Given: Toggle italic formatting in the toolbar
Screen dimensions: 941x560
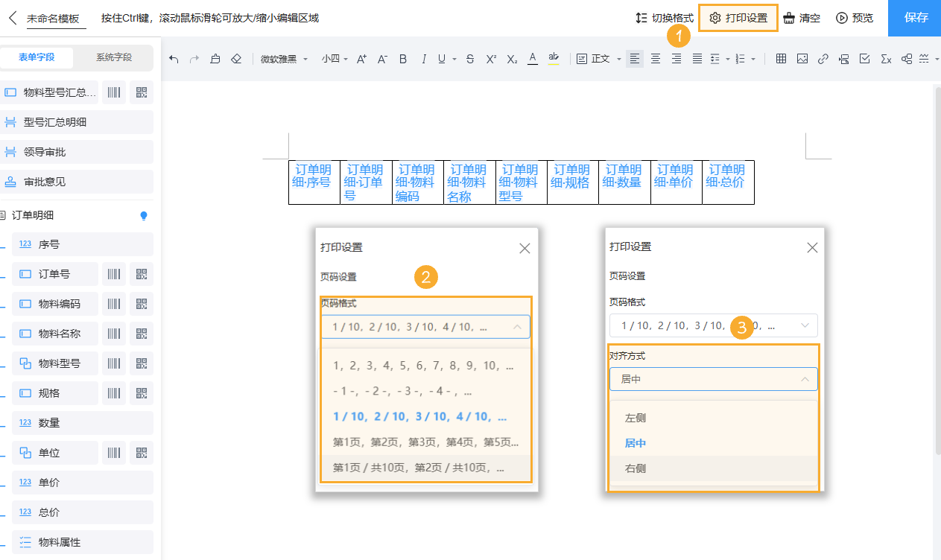Looking at the screenshot, I should pyautogui.click(x=422, y=58).
